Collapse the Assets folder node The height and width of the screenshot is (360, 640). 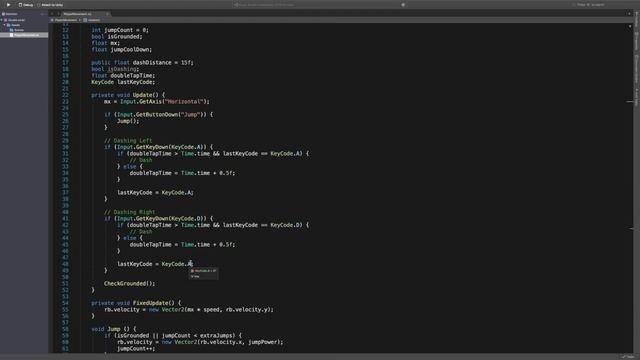click(x=5, y=25)
